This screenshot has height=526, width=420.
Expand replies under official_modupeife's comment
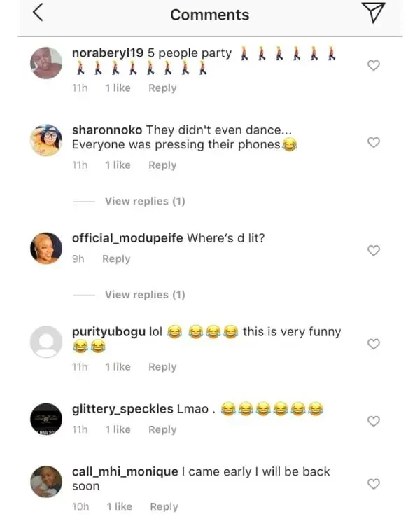click(x=145, y=295)
